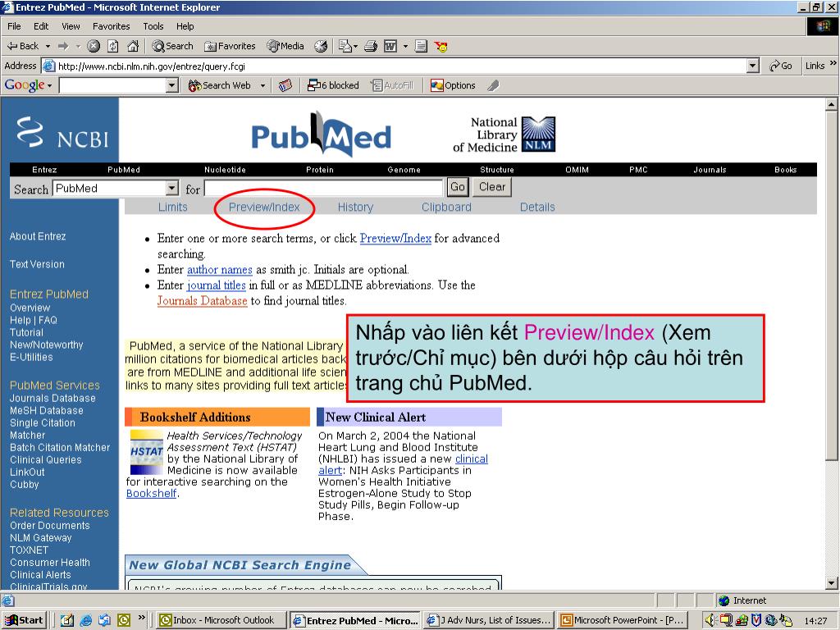This screenshot has width=840, height=630.
Task: Expand the taskbar Quick Launch chevron
Action: (x=141, y=617)
